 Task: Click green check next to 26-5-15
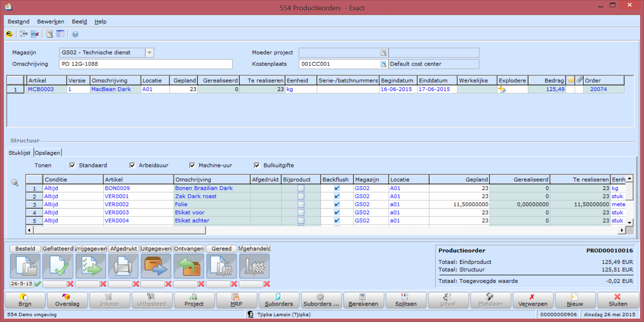coord(38,284)
